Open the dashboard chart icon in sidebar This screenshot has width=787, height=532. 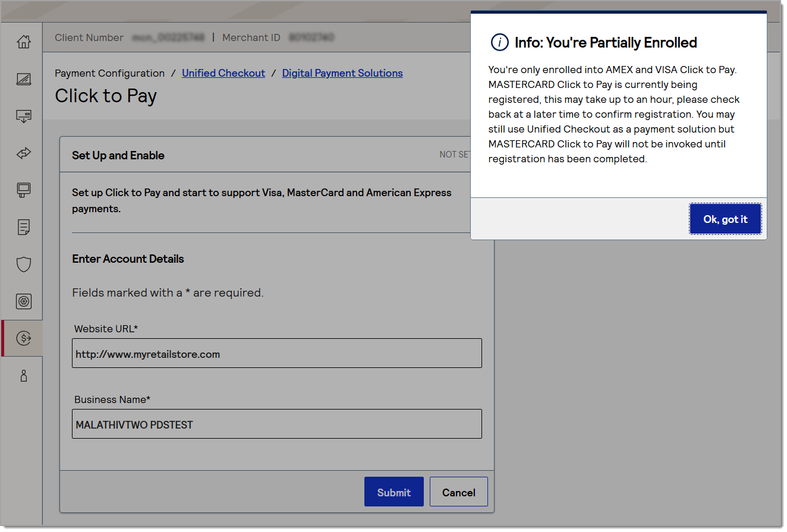click(x=23, y=79)
